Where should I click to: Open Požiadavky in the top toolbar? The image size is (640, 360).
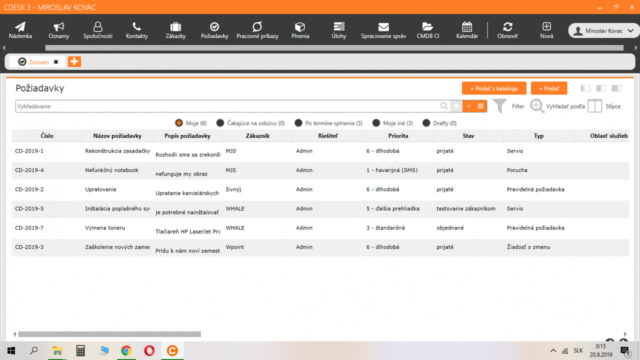pos(214,30)
